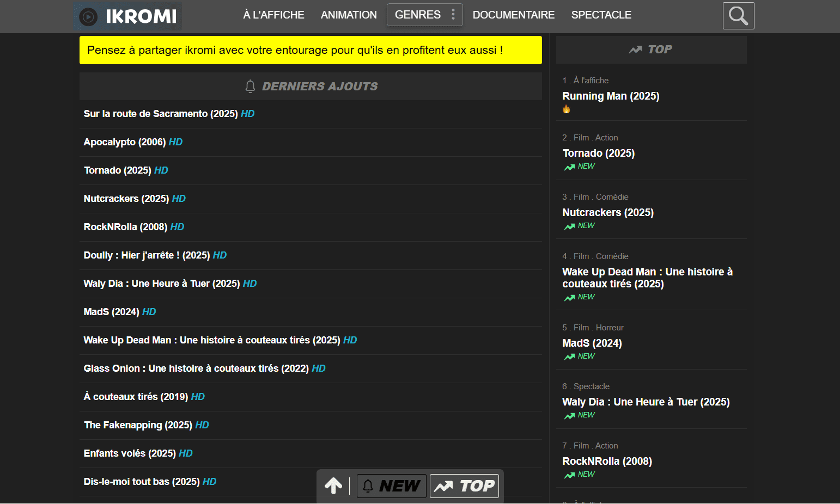Image resolution: width=840 pixels, height=504 pixels.
Task: Click the scroll-to-top arrow icon
Action: point(333,485)
